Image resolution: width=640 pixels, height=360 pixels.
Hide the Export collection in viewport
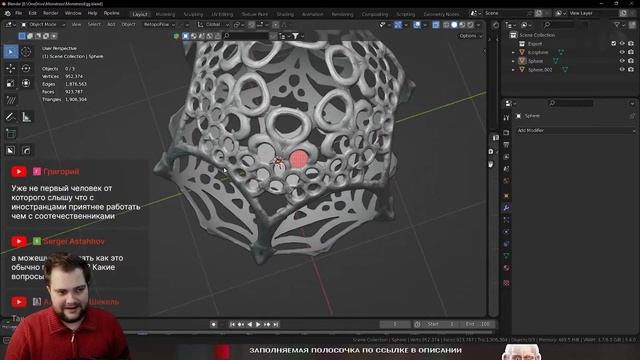tap(622, 43)
